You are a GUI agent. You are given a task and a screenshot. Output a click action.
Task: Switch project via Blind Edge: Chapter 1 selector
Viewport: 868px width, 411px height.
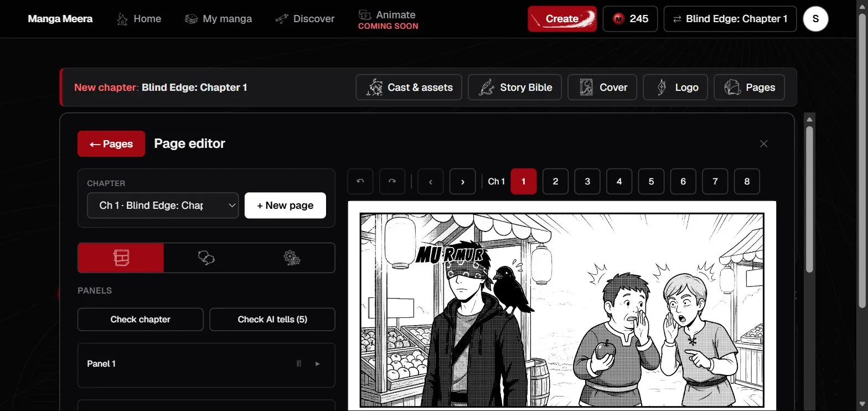[730, 19]
